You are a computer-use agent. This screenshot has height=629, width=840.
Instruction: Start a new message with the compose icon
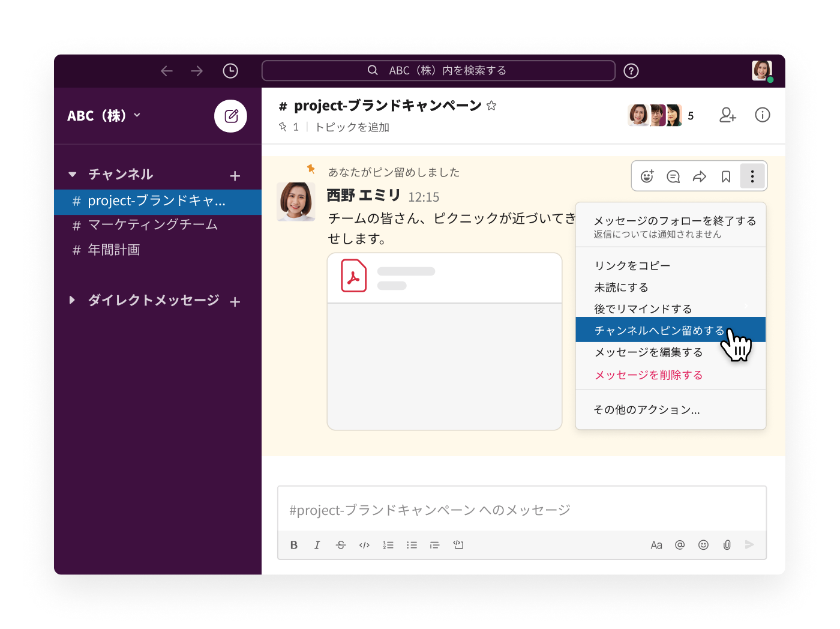pos(230,116)
